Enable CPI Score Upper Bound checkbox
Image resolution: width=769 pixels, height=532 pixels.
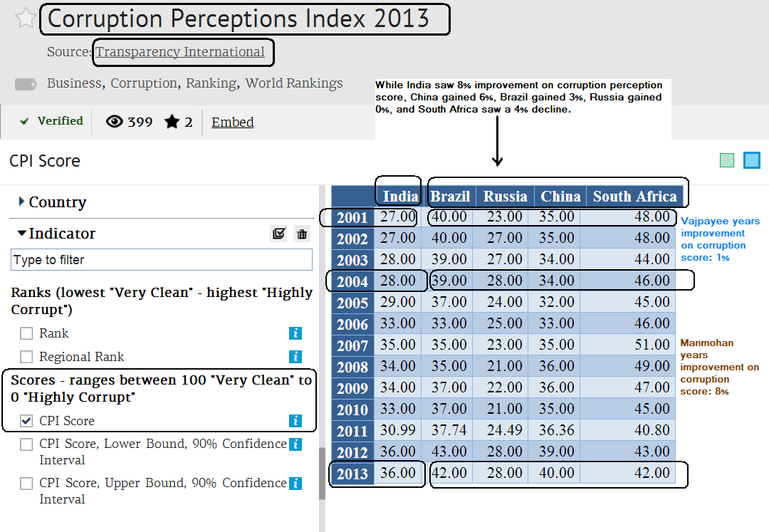[x=26, y=484]
